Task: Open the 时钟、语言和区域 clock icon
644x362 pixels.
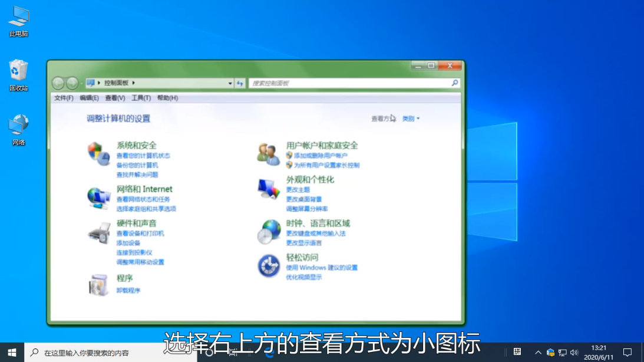Action: [268, 232]
